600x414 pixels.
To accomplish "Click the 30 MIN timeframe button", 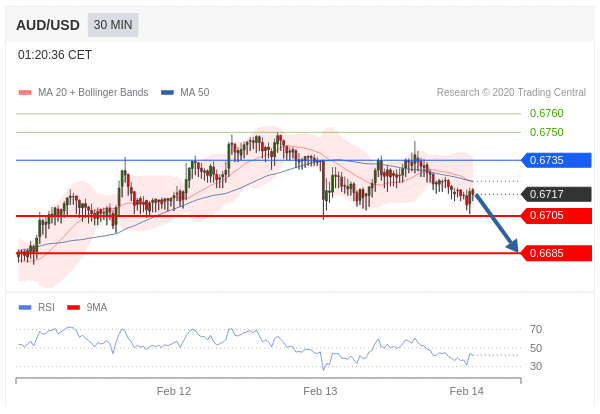I will pos(113,25).
